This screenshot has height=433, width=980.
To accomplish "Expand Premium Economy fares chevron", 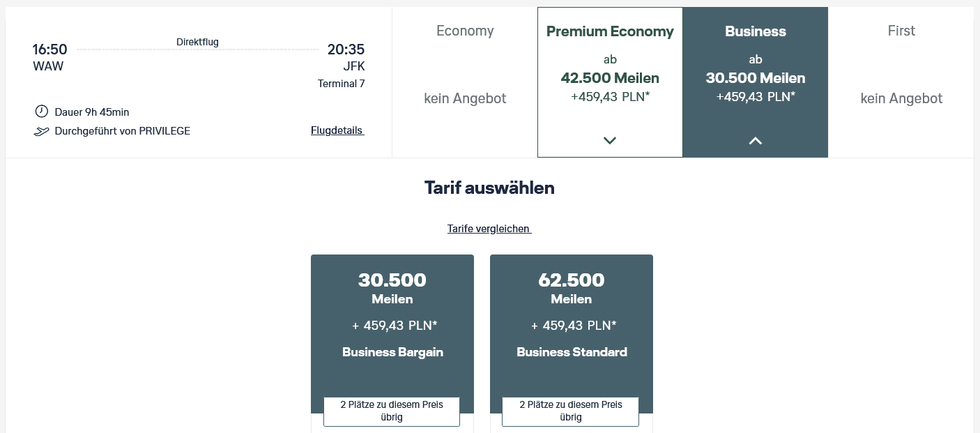I will pos(610,140).
